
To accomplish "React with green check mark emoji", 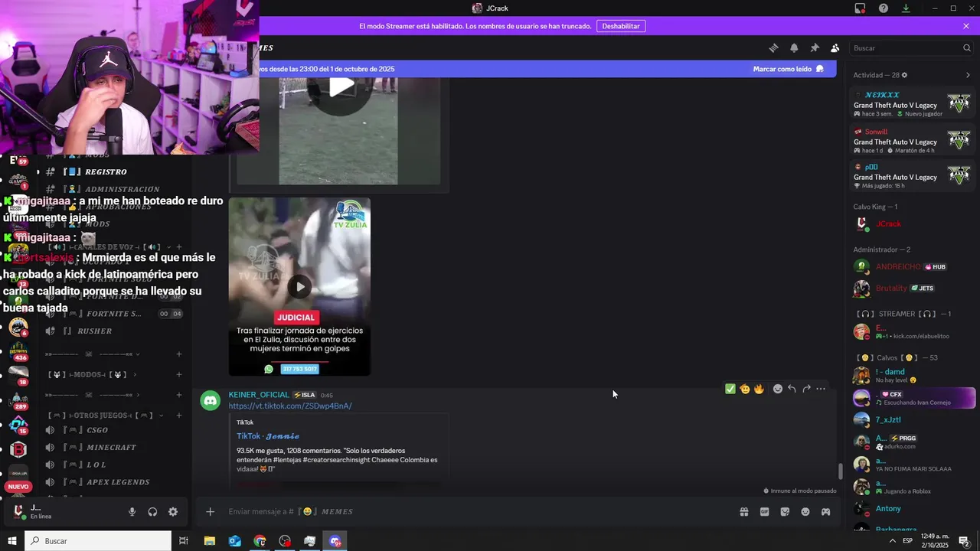I will (x=730, y=389).
